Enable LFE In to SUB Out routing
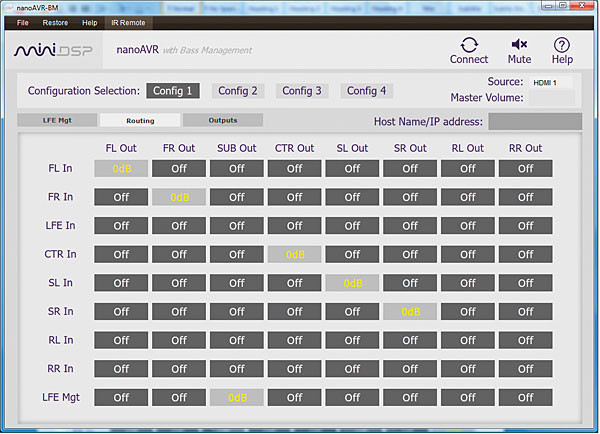 [x=236, y=226]
